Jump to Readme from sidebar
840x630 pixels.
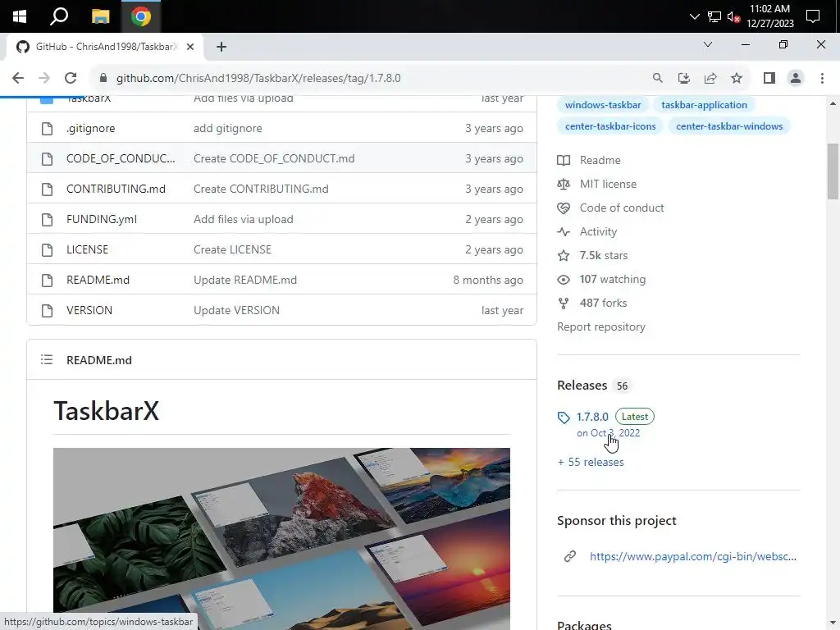(600, 160)
